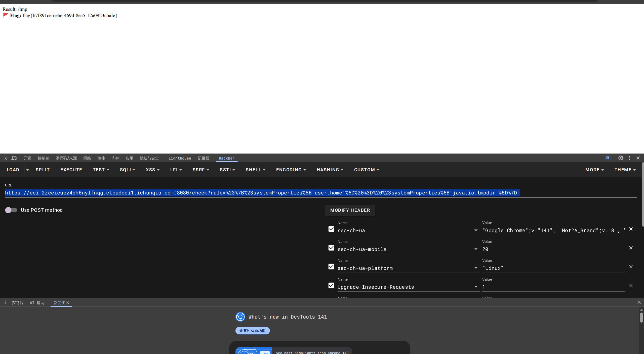This screenshot has height=354, width=644.
Task: Click inside the HackBar URL field
Action: coord(302,193)
